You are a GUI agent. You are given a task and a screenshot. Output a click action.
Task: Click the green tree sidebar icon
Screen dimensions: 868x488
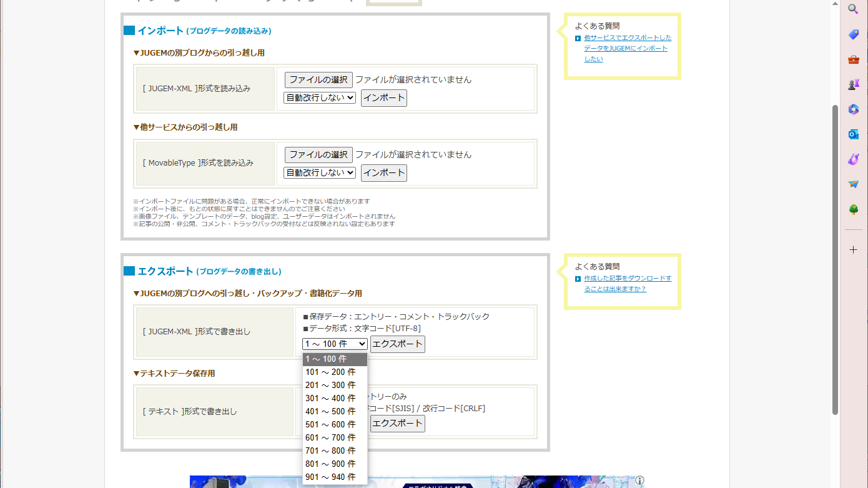coord(853,209)
